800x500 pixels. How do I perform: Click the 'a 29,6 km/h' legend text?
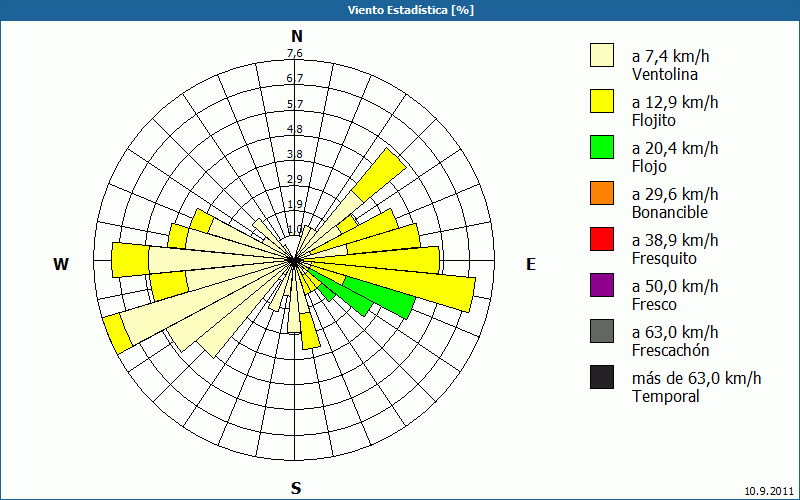click(675, 194)
